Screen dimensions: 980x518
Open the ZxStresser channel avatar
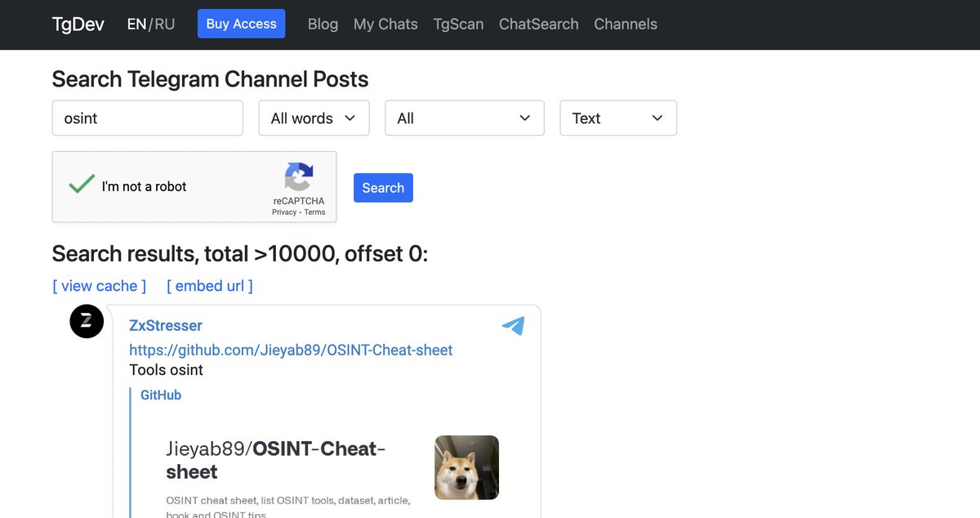pos(87,321)
